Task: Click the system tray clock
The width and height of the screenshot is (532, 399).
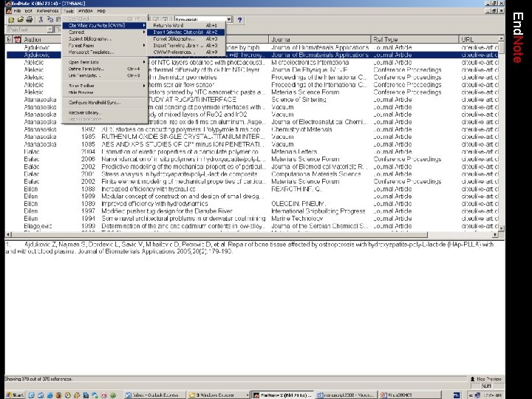Action: point(494,395)
